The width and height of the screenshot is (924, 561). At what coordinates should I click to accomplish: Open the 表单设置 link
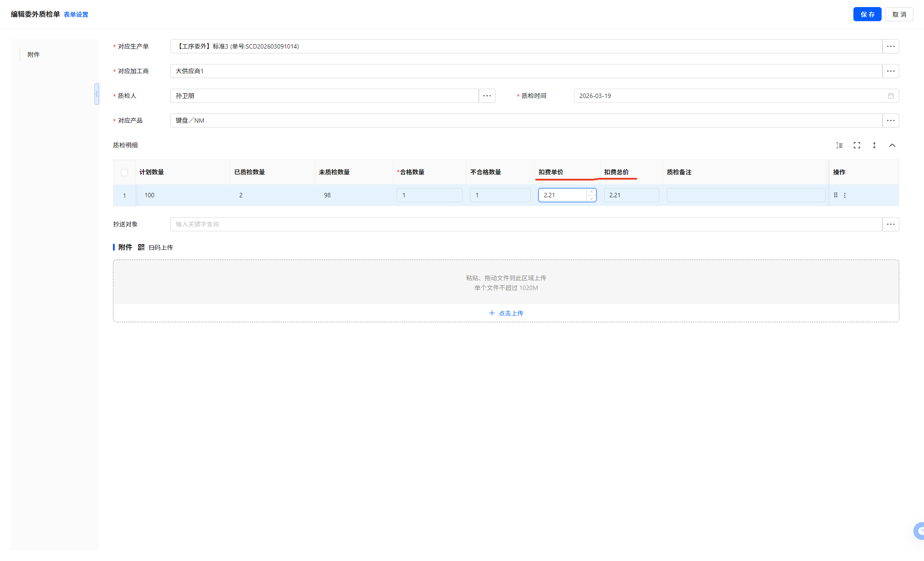pos(76,15)
